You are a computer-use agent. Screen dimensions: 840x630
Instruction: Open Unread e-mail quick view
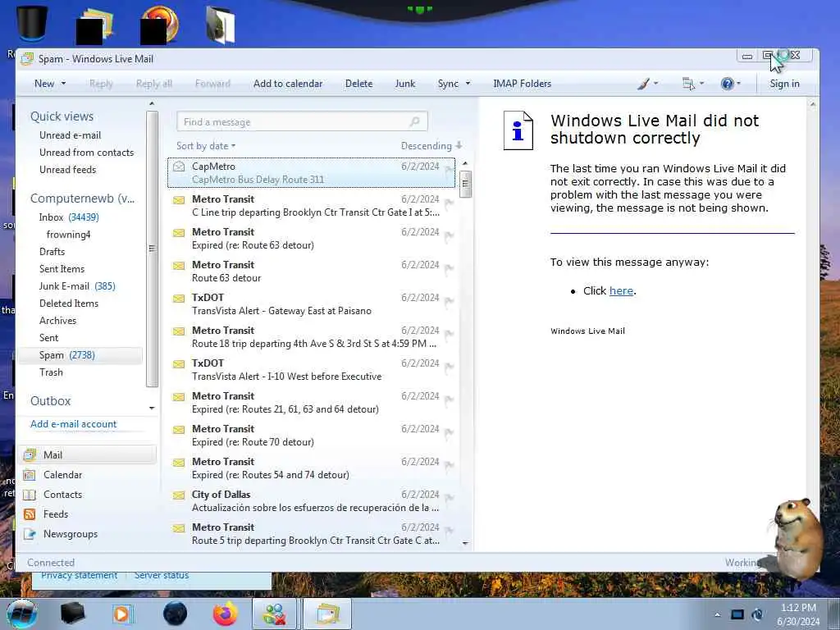point(71,135)
